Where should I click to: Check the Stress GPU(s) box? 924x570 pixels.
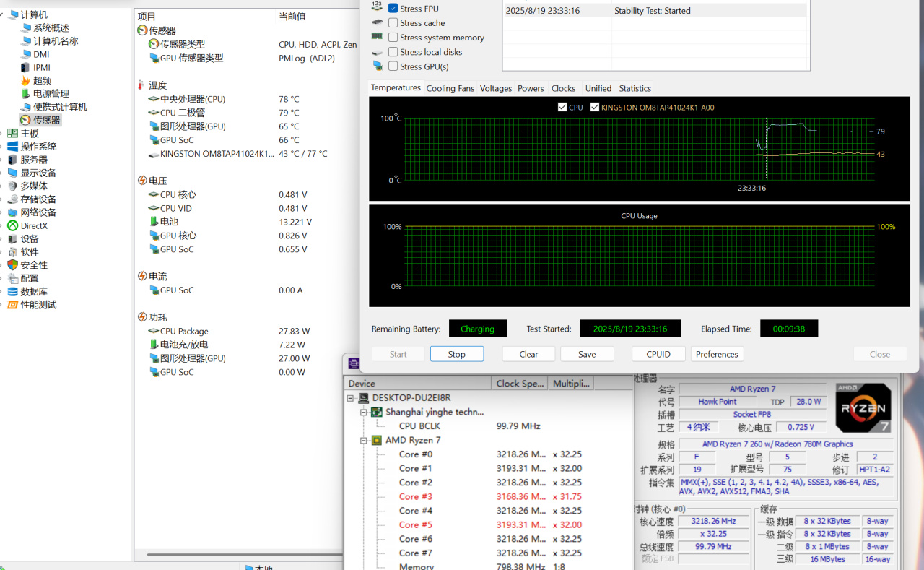(393, 66)
